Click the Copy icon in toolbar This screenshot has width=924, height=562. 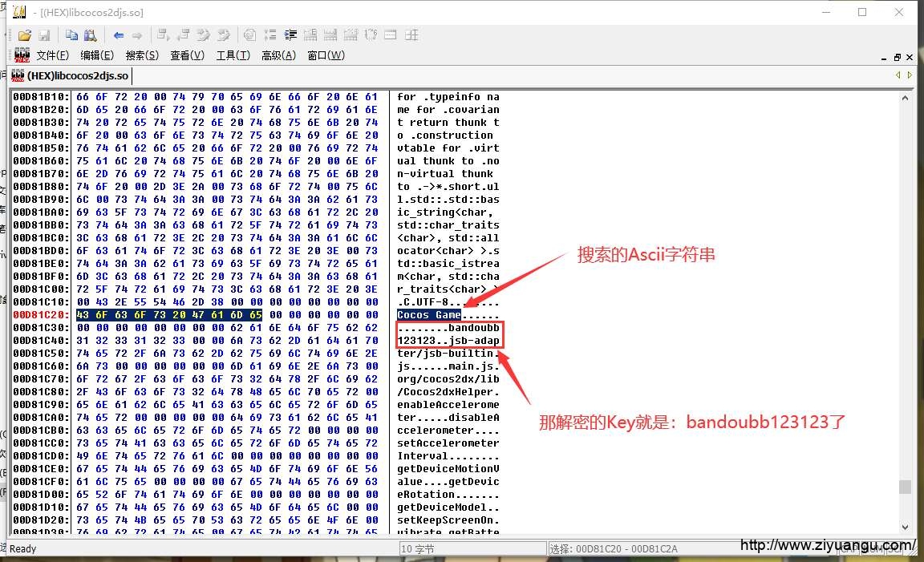click(71, 35)
